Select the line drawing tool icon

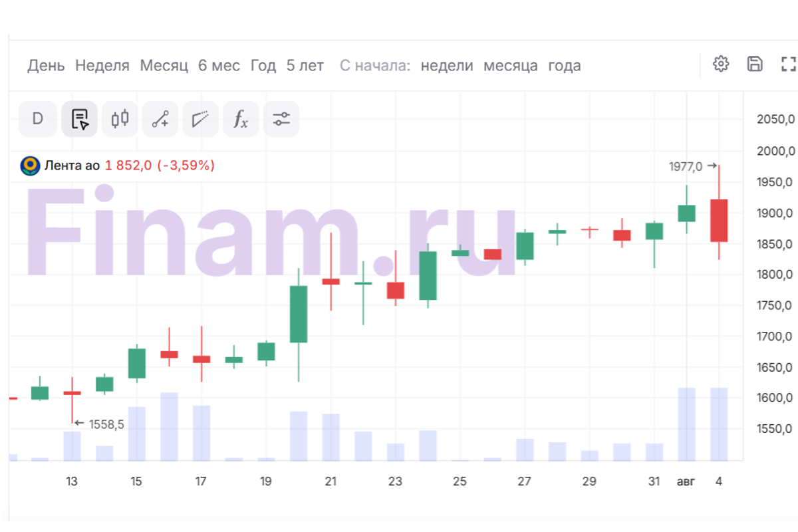[x=160, y=119]
